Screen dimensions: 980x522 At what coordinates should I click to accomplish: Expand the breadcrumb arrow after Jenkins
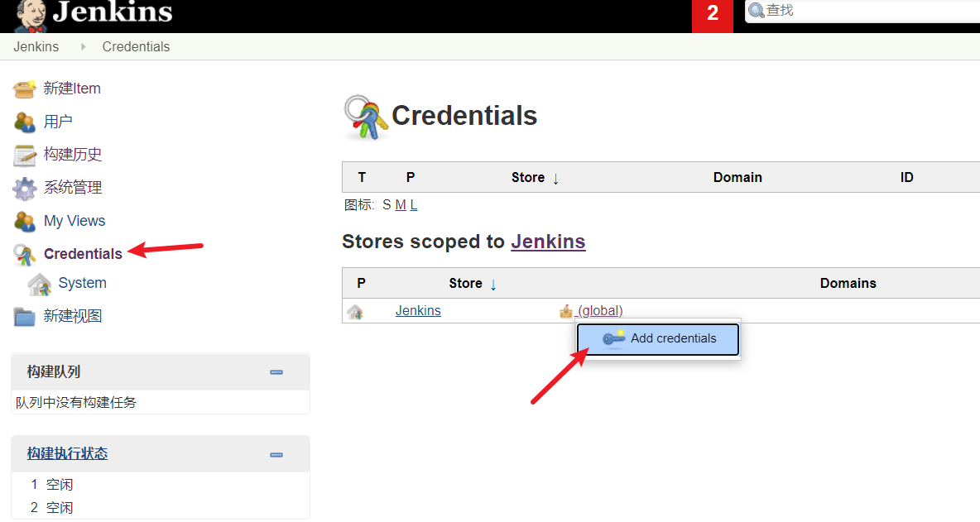[83, 47]
